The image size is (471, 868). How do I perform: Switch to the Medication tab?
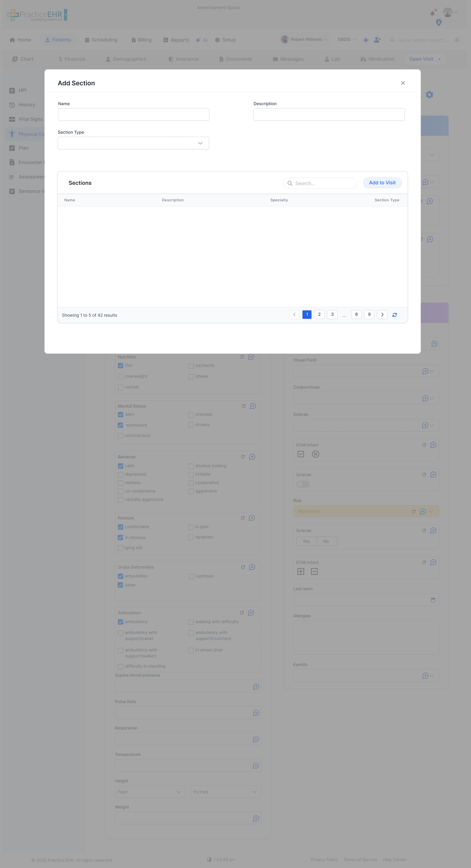(377, 59)
